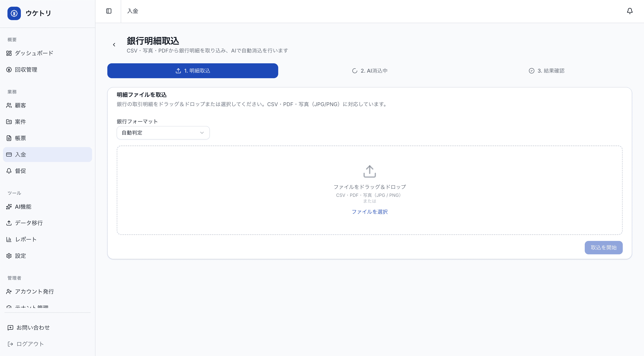Screen dimensions: 644x356
Task: Switch to step 3. 結果確認
Action: (x=547, y=71)
